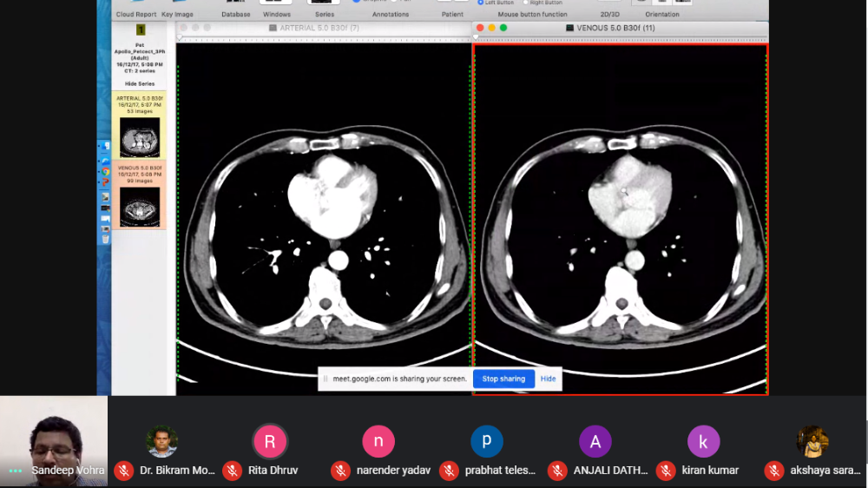This screenshot has height=488, width=868.
Task: Select the Right Button radio option
Action: click(526, 3)
